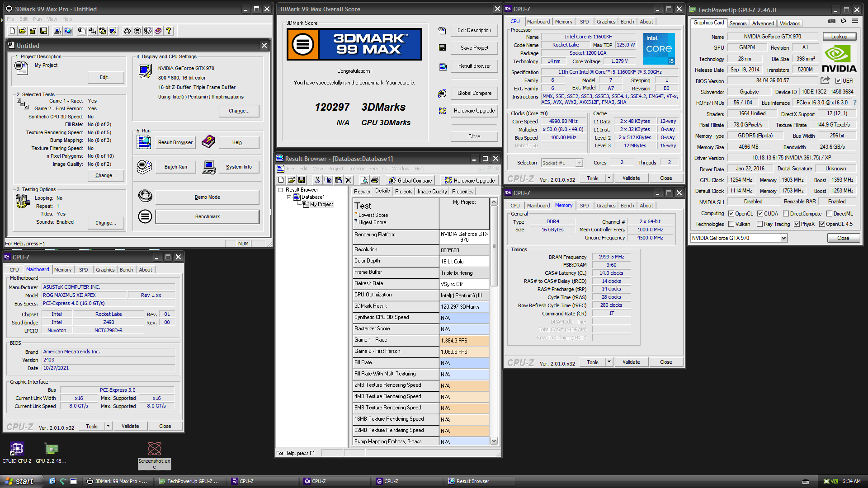Open the GPU-Z desktop shortcut icon
Screen dimensions: 868x488
51,452
